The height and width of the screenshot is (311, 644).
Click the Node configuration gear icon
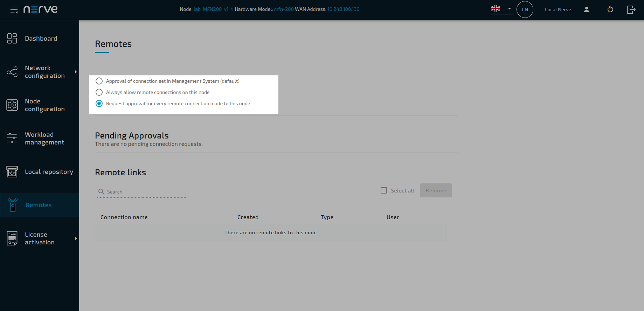coord(12,105)
